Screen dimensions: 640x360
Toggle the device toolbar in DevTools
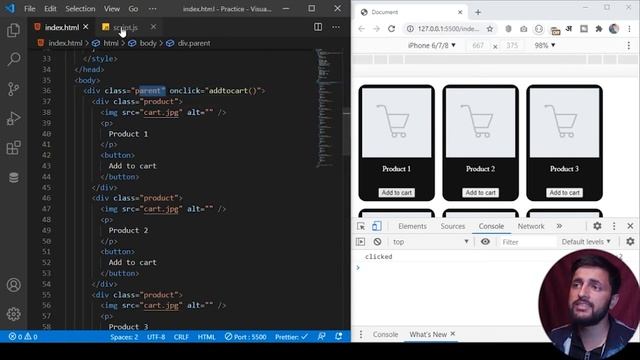pyautogui.click(x=376, y=226)
